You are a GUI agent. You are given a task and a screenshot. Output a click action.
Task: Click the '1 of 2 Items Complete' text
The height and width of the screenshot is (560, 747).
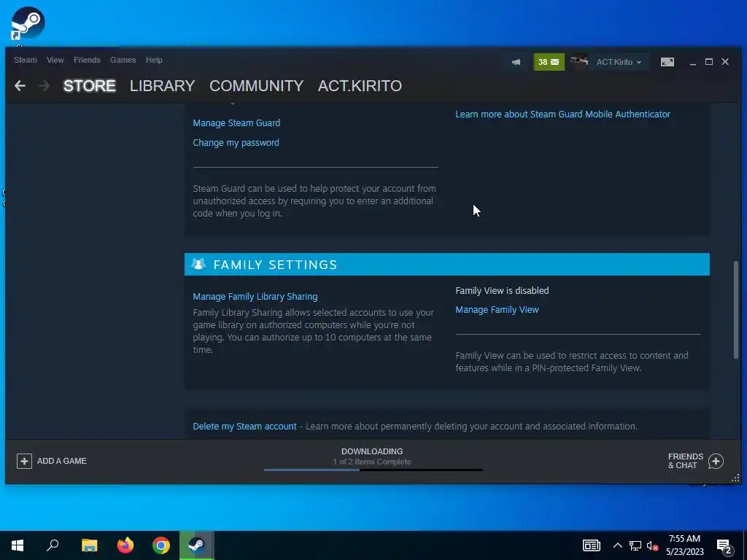(372, 462)
